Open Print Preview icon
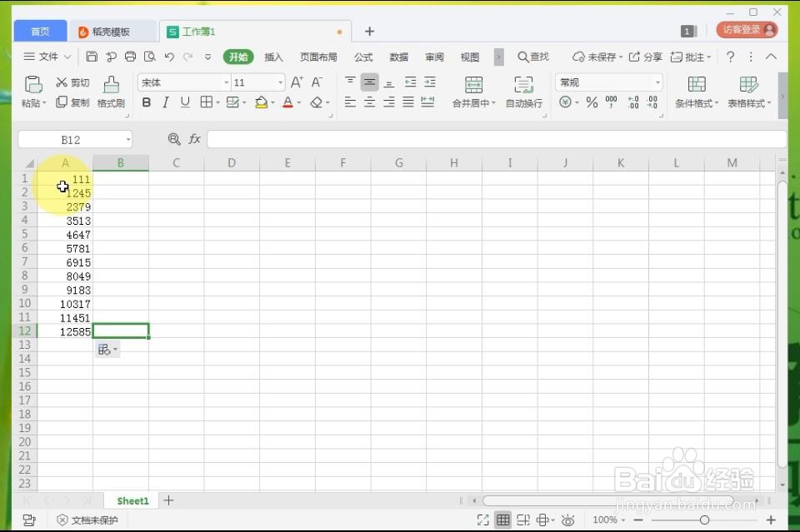Screen dimensions: 800x532 pos(150,57)
